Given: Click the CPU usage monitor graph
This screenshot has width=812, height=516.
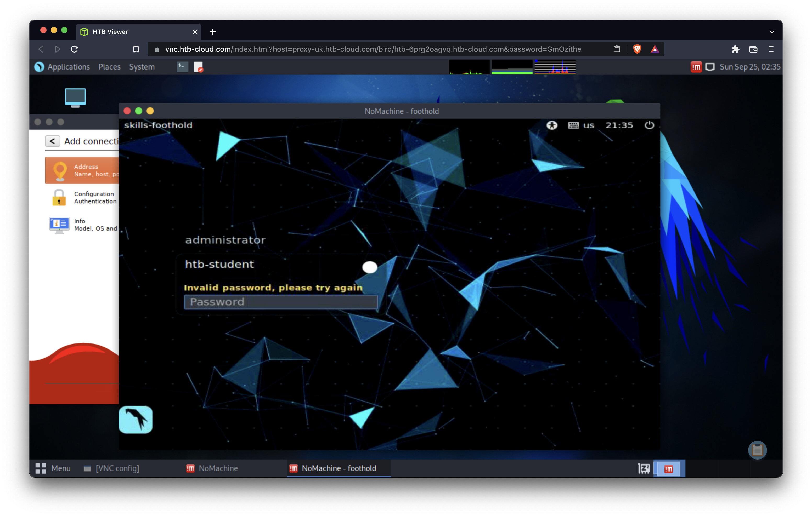Looking at the screenshot, I should click(469, 67).
